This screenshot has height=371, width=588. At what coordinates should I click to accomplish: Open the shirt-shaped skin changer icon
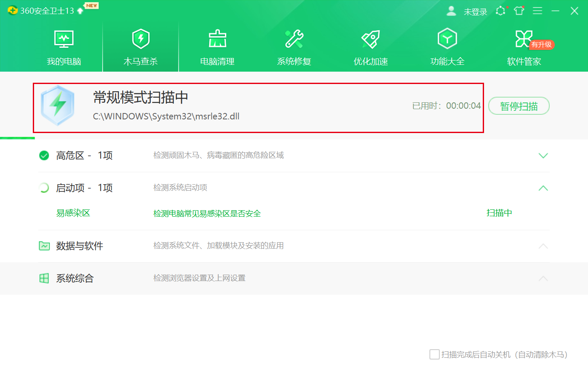click(519, 11)
